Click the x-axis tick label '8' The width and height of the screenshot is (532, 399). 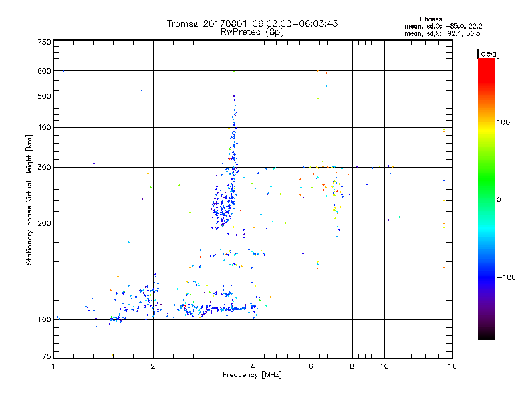pyautogui.click(x=352, y=366)
